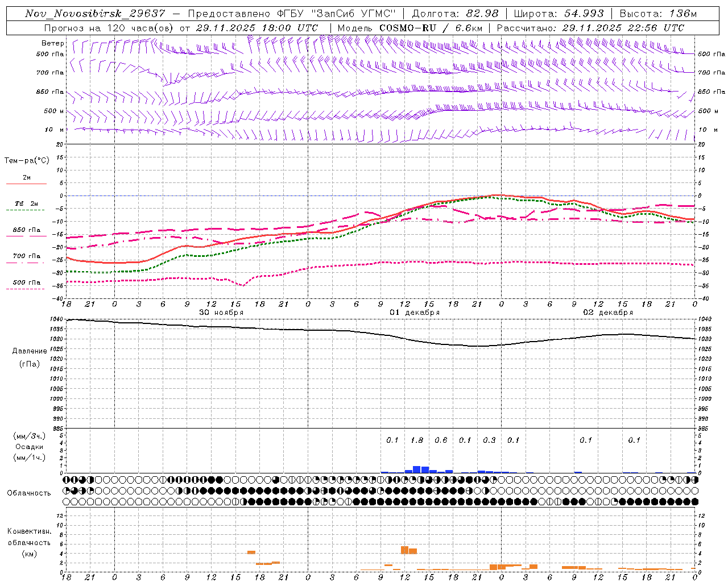Select the Облачность cloud cover label
This screenshot has width=728, height=582.
point(29,493)
